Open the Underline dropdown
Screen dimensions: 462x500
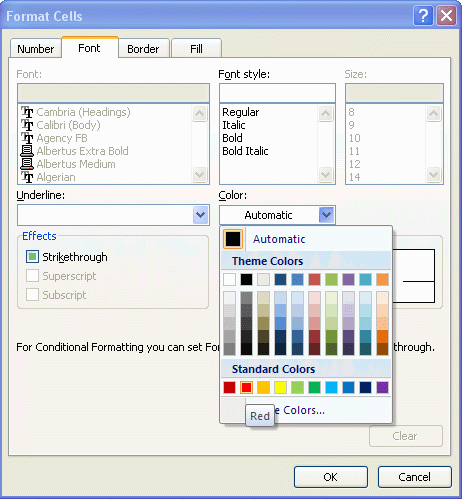tap(113, 215)
